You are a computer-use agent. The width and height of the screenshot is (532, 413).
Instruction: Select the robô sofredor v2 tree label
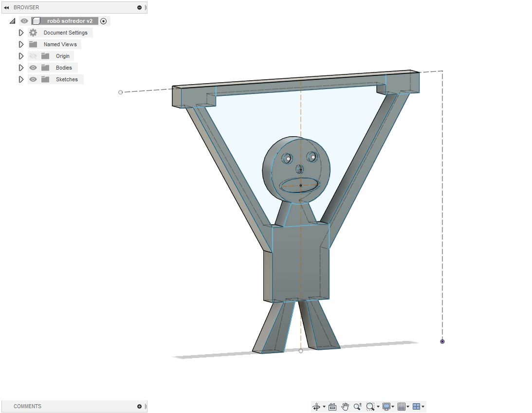click(70, 21)
